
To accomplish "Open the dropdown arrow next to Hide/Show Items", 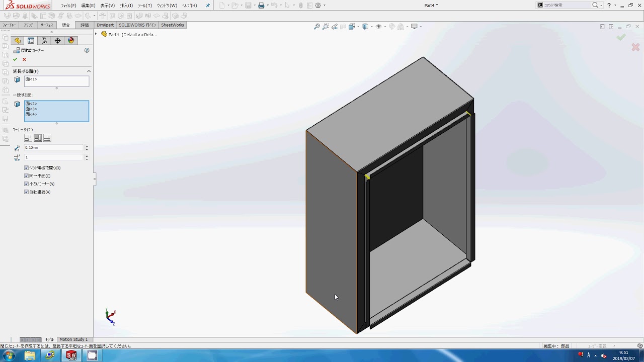I will tap(384, 27).
